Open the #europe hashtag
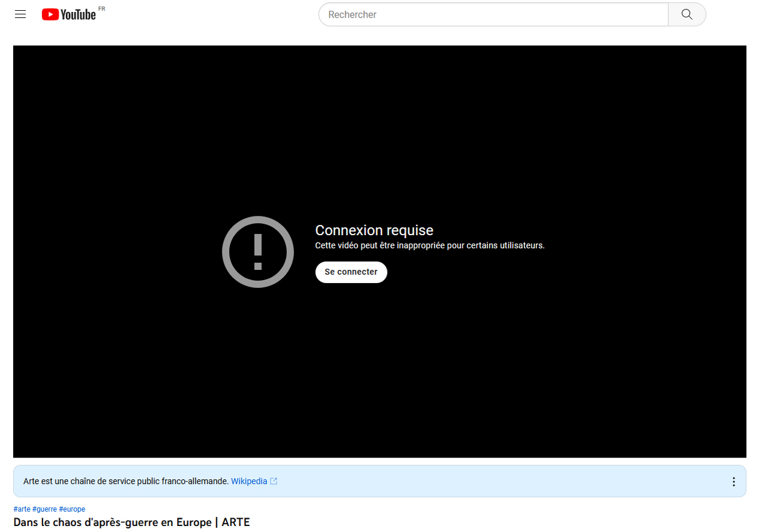The height and width of the screenshot is (532, 768). (x=72, y=509)
